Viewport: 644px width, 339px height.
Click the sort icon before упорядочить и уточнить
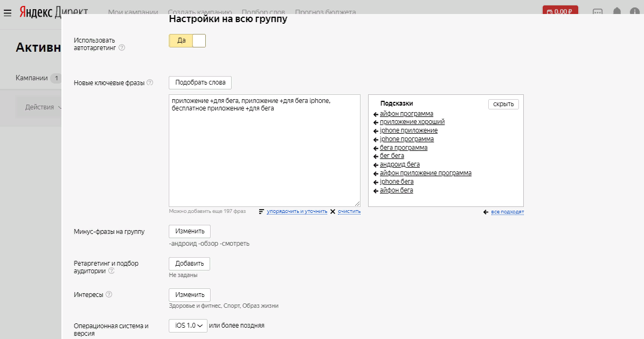click(x=262, y=211)
